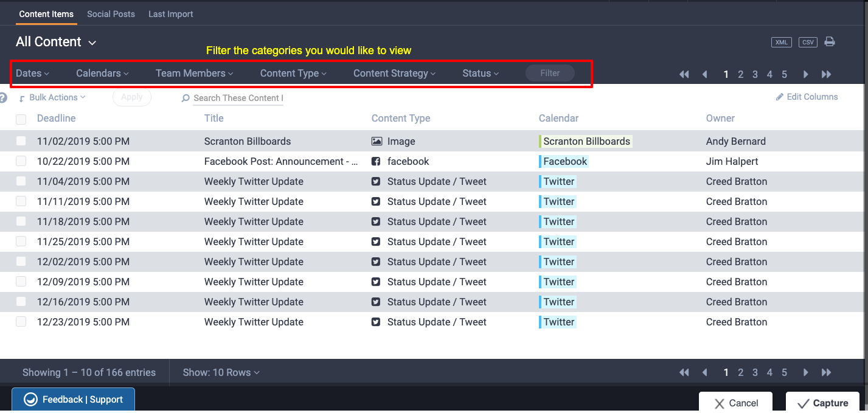Go to next page in the filter-bar pagination
The image size is (868, 413).
[806, 74]
